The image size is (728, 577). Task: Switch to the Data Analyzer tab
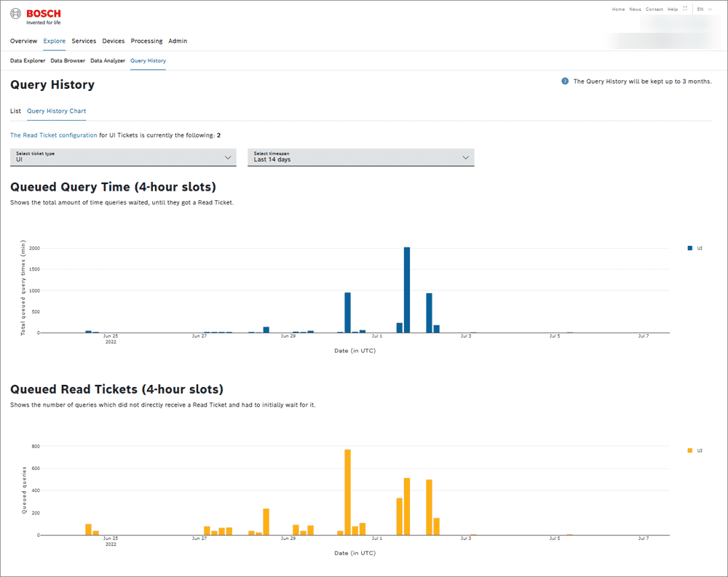(x=108, y=61)
